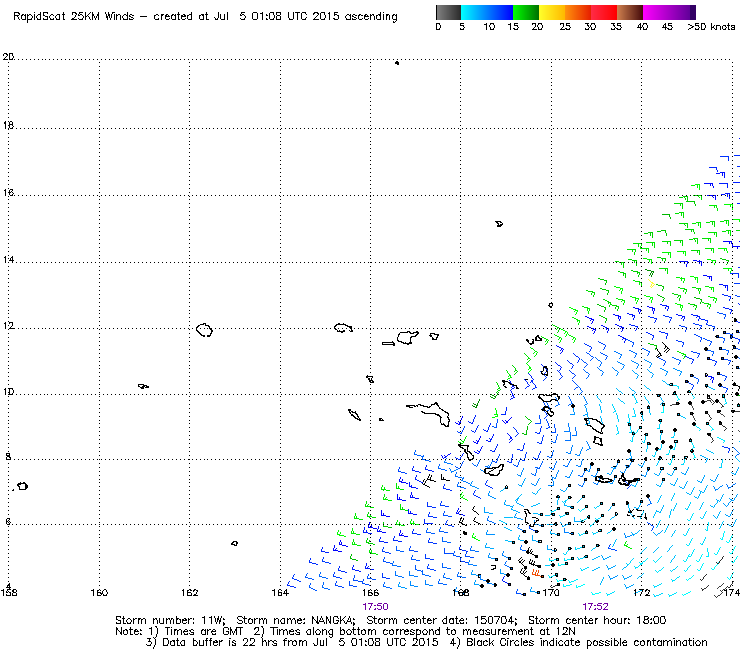The height and width of the screenshot is (650, 740).
Task: Click the longitude label '172' on bottom axis
Action: click(641, 592)
